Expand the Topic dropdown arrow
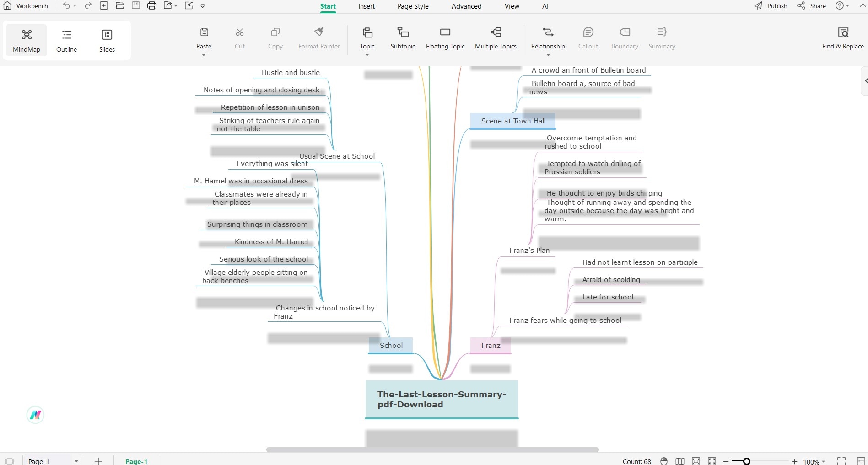 (x=367, y=55)
